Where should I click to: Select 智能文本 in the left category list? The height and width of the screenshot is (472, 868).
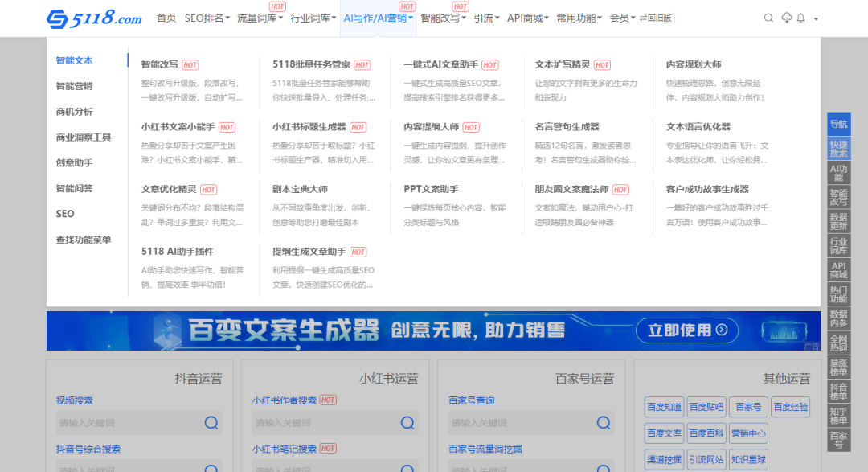tap(74, 60)
